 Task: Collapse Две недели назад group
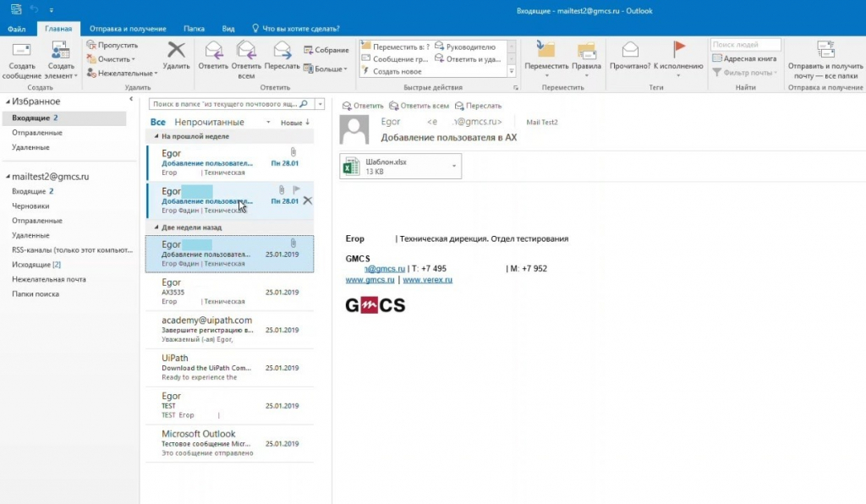(x=156, y=227)
